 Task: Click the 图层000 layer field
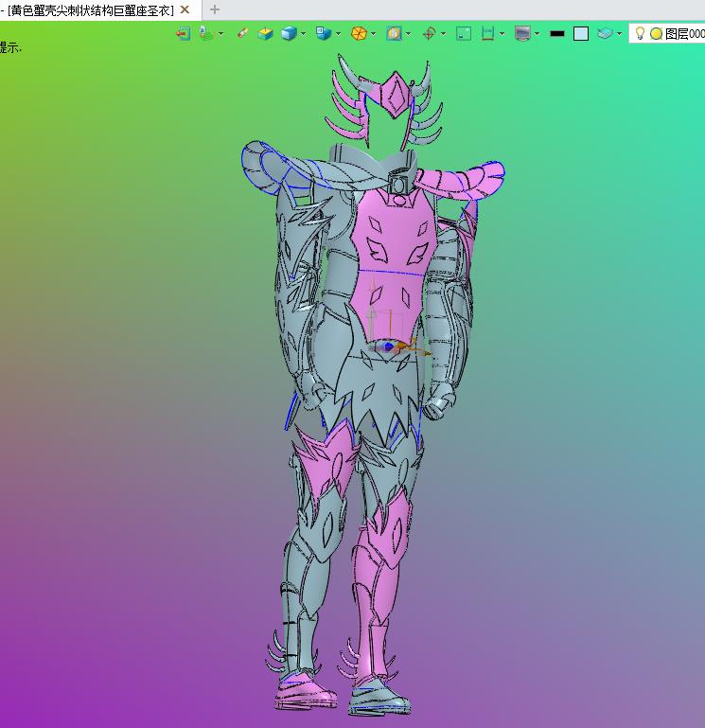(667, 33)
